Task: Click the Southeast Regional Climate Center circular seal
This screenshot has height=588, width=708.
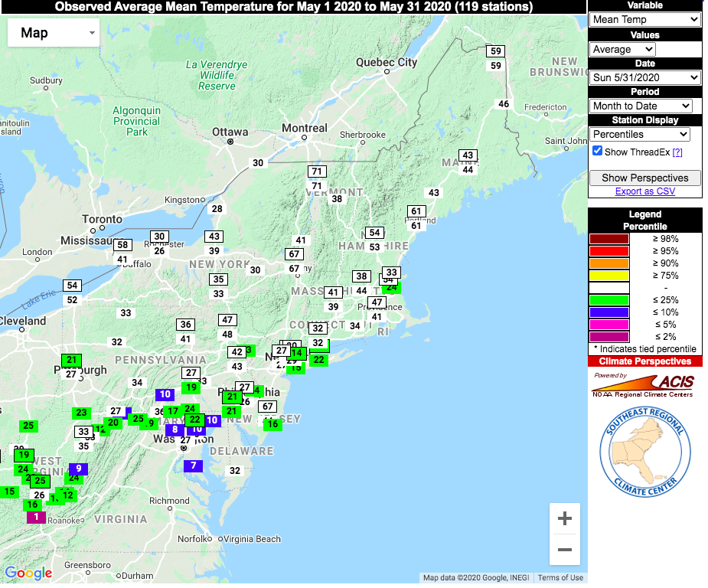Action: [644, 453]
